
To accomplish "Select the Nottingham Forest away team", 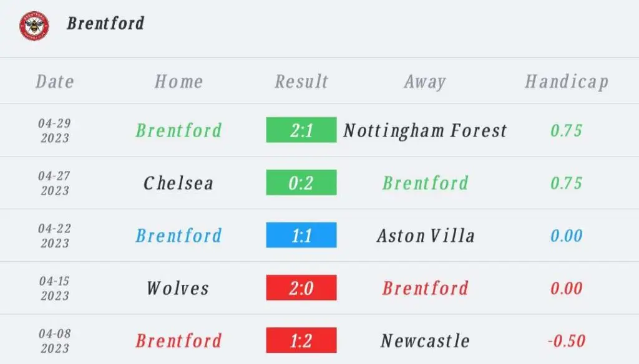I will pyautogui.click(x=425, y=131).
